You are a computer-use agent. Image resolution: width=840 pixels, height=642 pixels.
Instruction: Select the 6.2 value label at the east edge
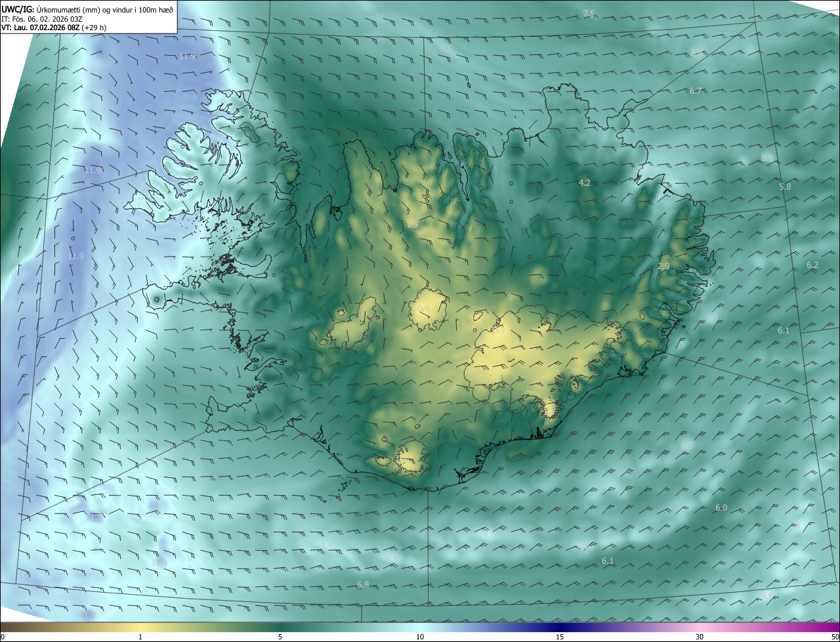(x=812, y=265)
